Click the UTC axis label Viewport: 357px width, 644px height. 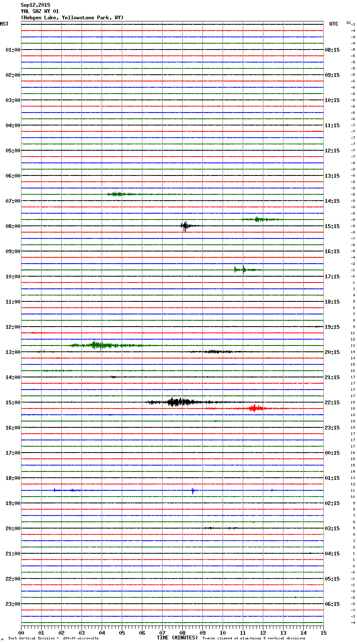tap(334, 24)
